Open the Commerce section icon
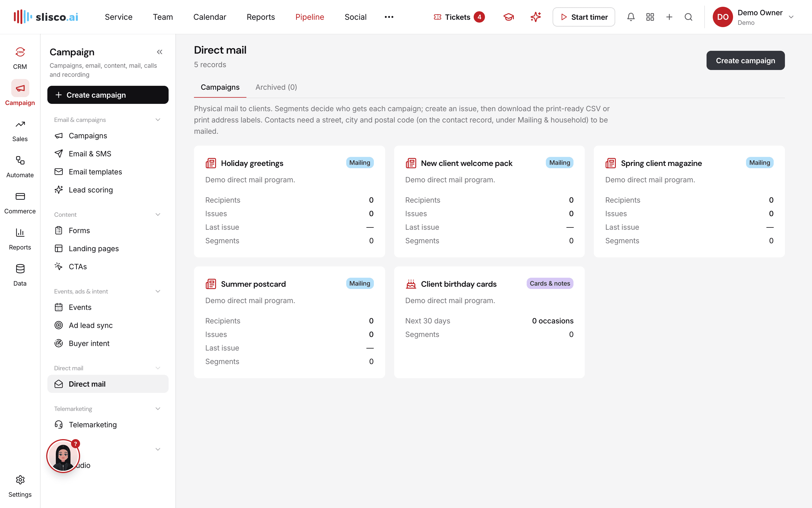This screenshot has height=508, width=812. [x=20, y=196]
